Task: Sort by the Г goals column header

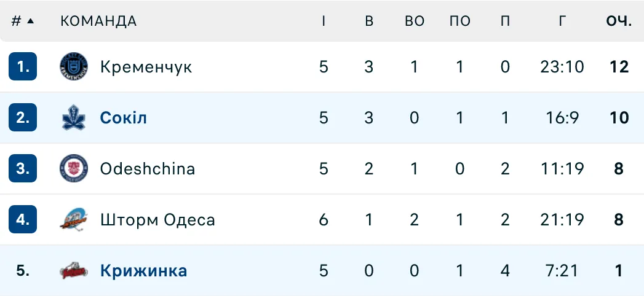Action: click(x=562, y=21)
